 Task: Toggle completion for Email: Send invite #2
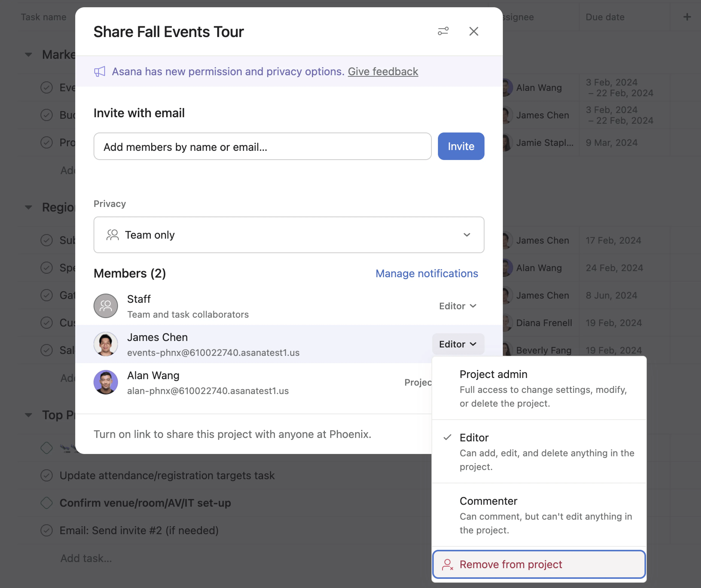tap(47, 530)
